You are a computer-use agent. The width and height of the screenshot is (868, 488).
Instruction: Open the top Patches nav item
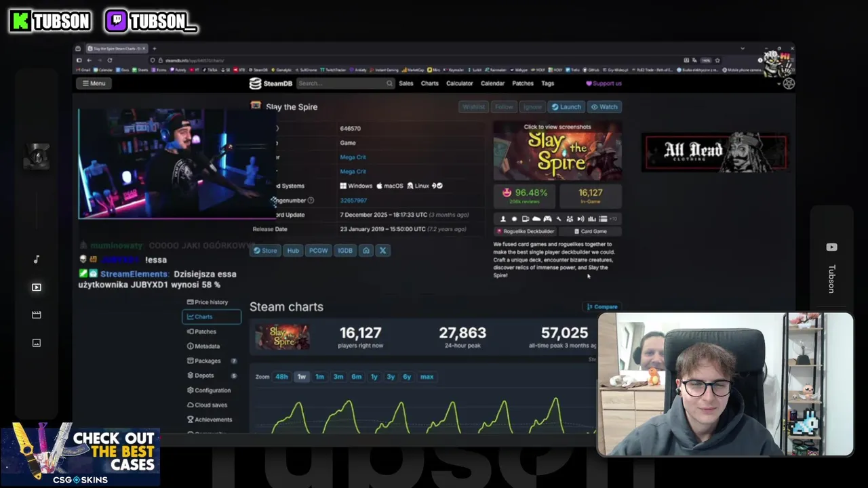[x=523, y=83]
